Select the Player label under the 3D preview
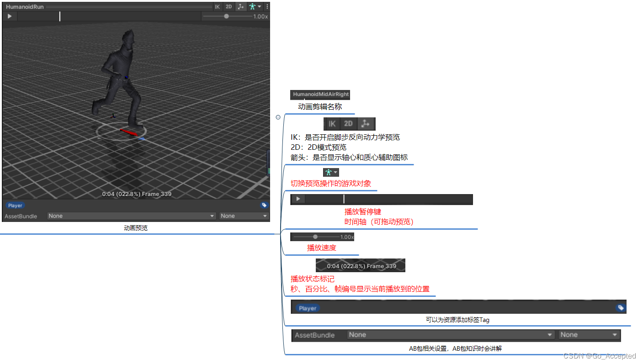Viewport: 643px width, 364px height. [15, 206]
